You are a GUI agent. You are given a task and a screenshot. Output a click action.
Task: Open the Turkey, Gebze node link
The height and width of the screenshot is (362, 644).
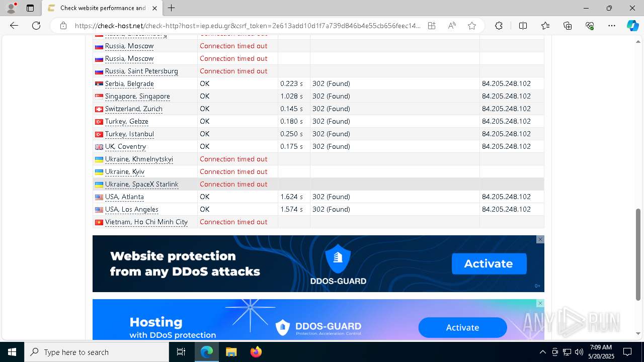(126, 121)
